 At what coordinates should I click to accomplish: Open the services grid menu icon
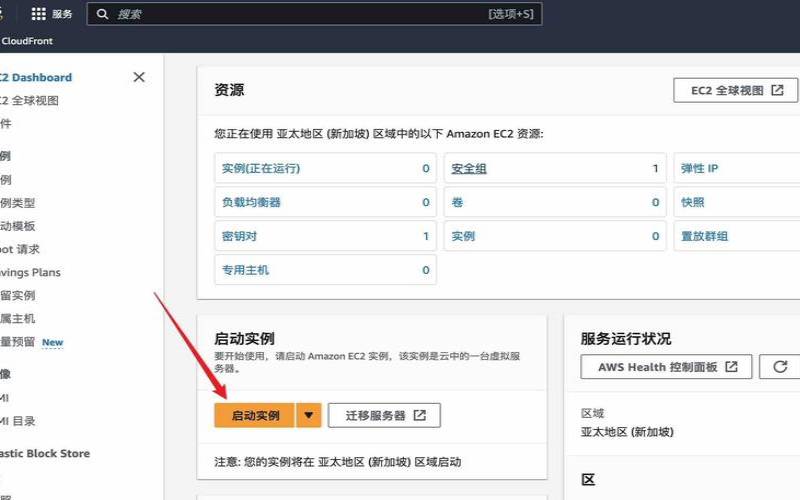[39, 14]
